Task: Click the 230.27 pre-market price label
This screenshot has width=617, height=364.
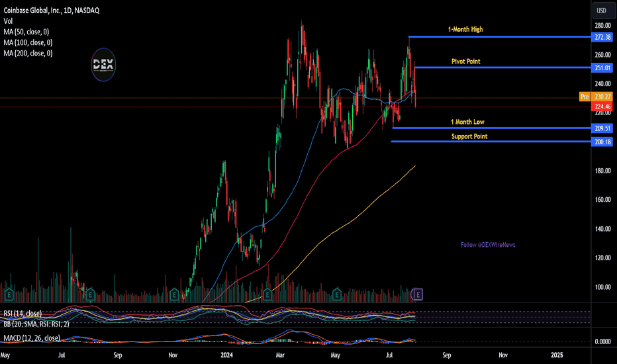Action: coord(602,97)
